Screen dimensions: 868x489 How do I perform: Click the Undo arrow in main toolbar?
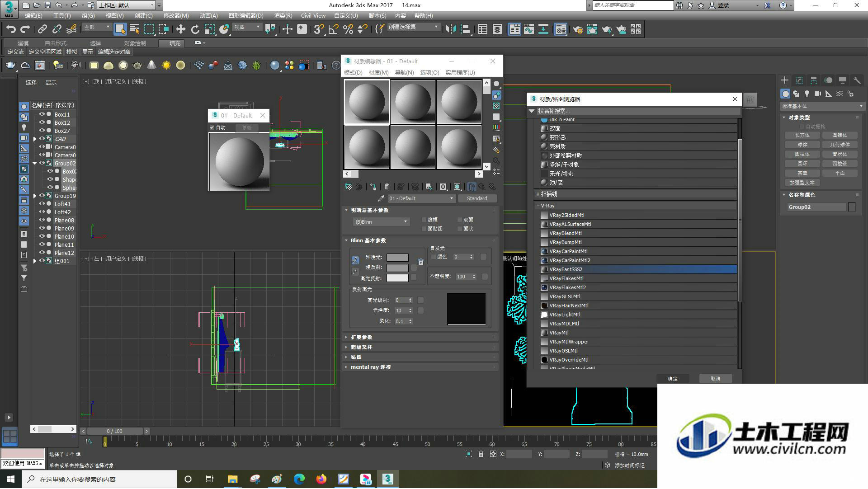tap(10, 29)
